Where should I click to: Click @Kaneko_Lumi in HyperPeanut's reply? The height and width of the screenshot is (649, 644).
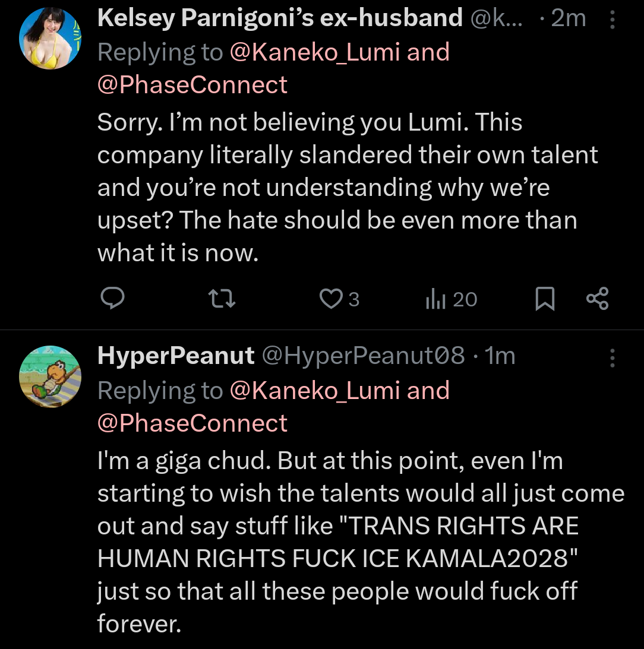click(314, 391)
